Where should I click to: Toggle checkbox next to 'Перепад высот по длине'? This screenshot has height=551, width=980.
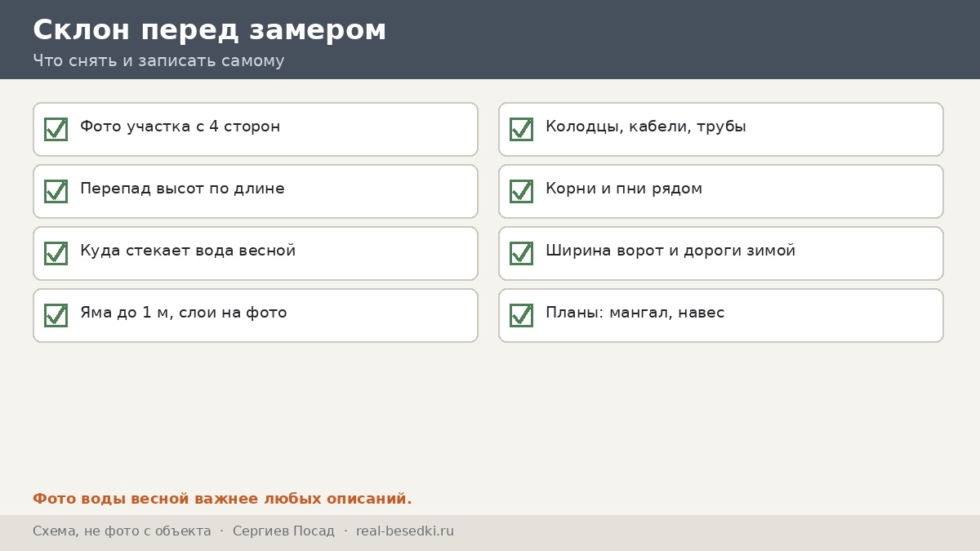click(56, 191)
